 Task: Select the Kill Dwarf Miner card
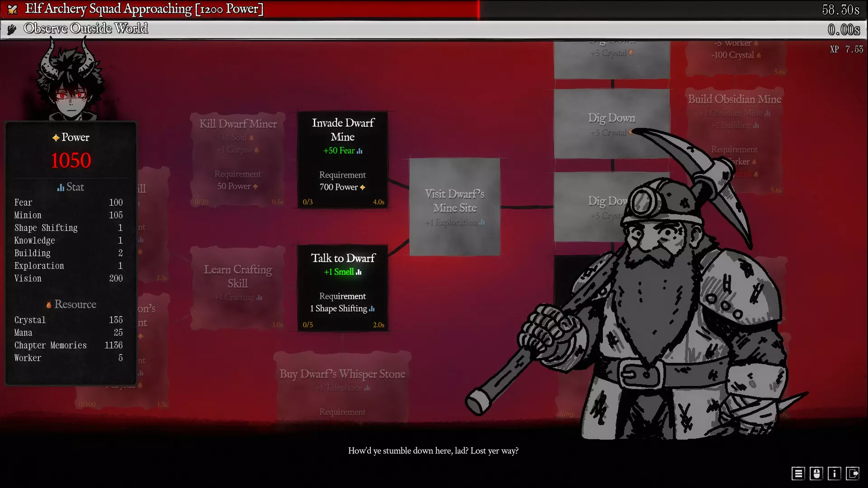coord(238,161)
